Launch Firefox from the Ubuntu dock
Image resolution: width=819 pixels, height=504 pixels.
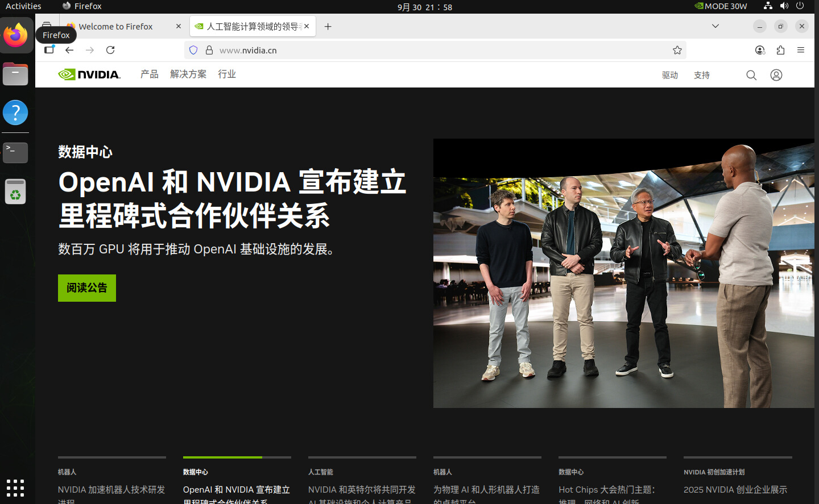(15, 35)
